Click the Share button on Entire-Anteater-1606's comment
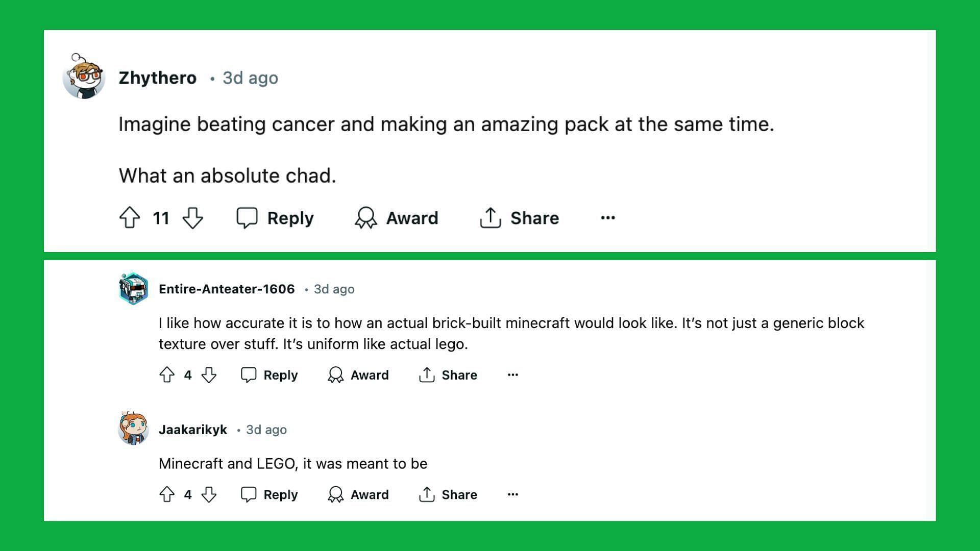 pos(450,374)
